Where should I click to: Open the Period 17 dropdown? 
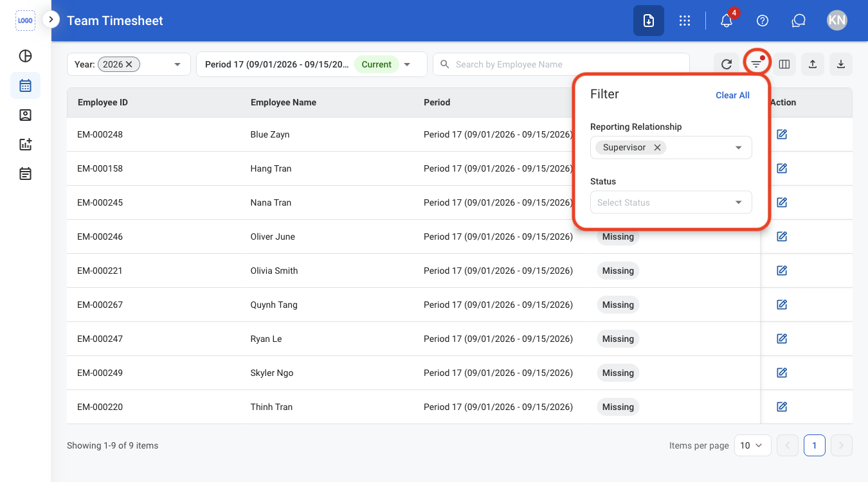click(407, 64)
